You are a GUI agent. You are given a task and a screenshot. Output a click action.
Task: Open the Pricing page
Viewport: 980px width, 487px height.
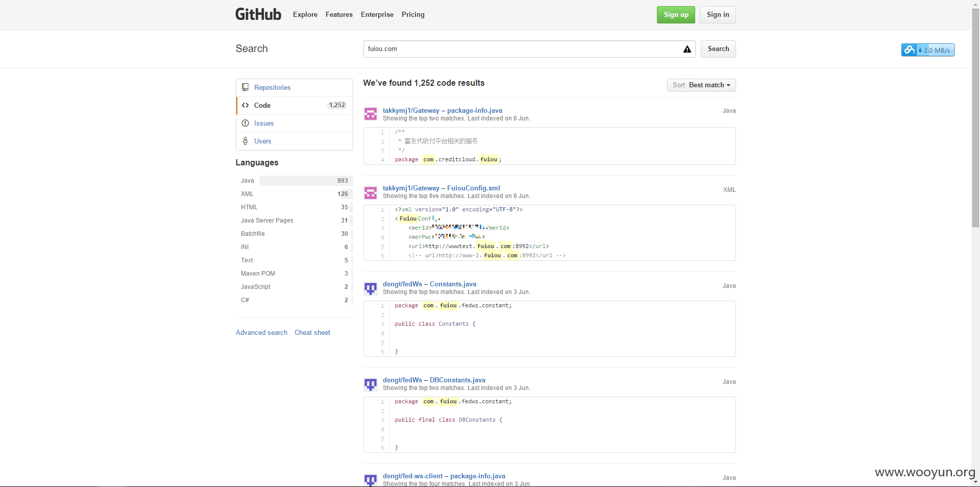(413, 15)
